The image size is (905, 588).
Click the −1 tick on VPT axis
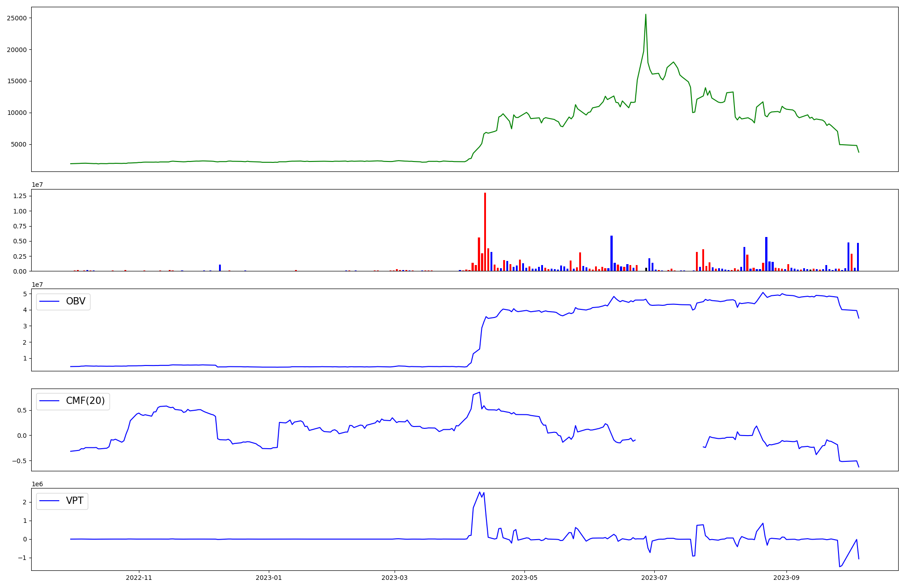pos(23,558)
